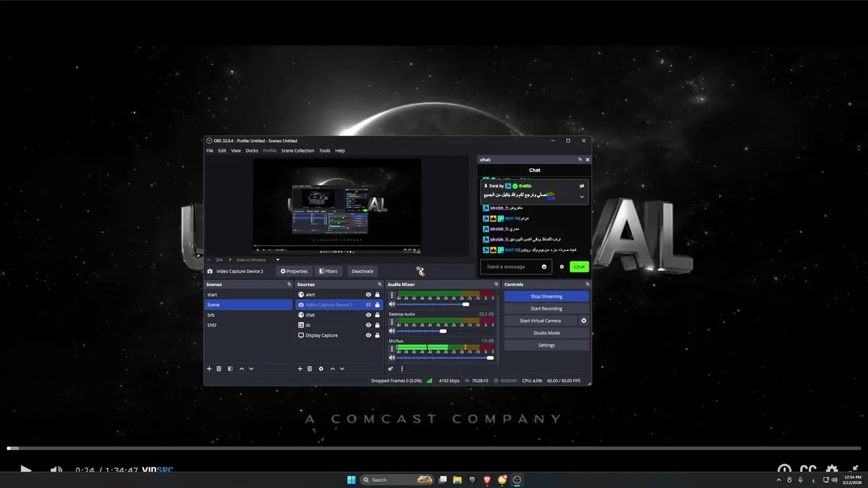Open Desktop Audio three-dot options menu
This screenshot has height=488, width=868.
click(x=391, y=323)
